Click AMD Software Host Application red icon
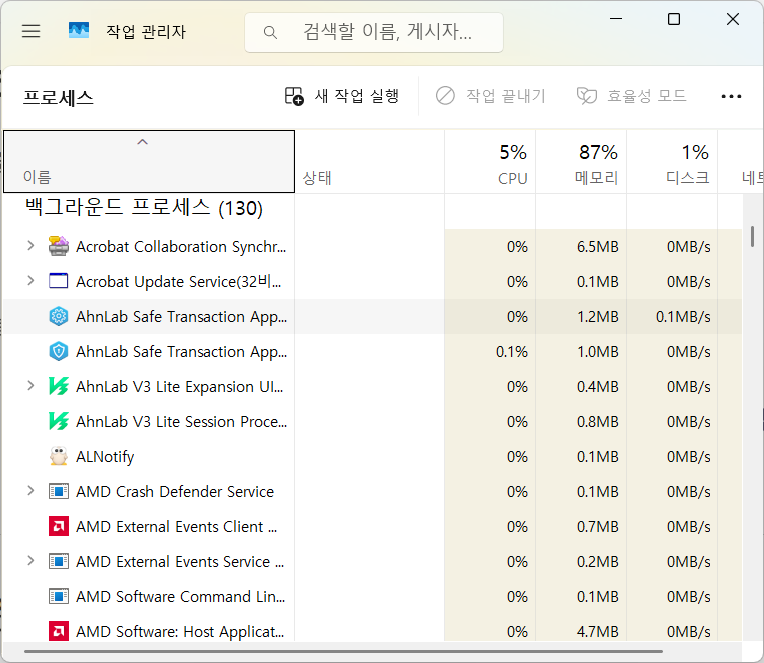Viewport: 764px width, 663px height. pyautogui.click(x=59, y=631)
